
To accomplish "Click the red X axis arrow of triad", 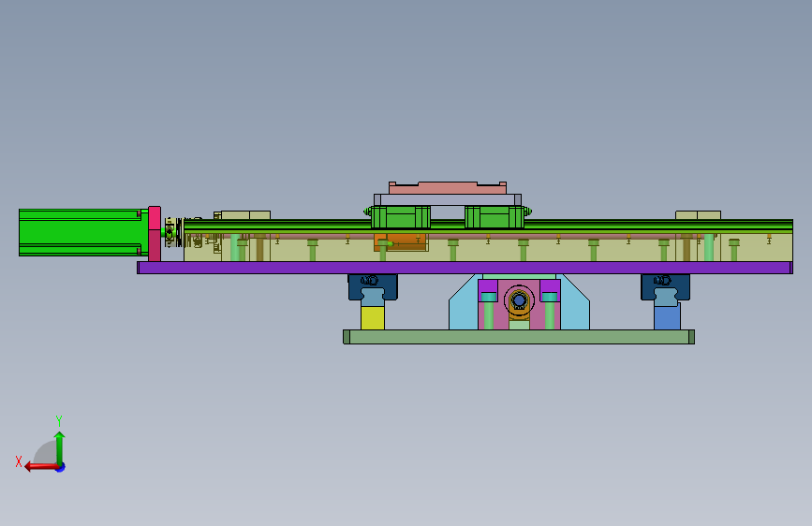I will tap(41, 467).
